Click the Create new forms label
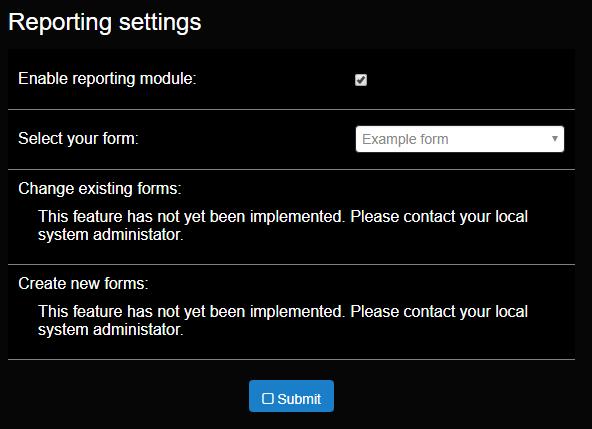Image resolution: width=592 pixels, height=429 pixels. pos(83,283)
